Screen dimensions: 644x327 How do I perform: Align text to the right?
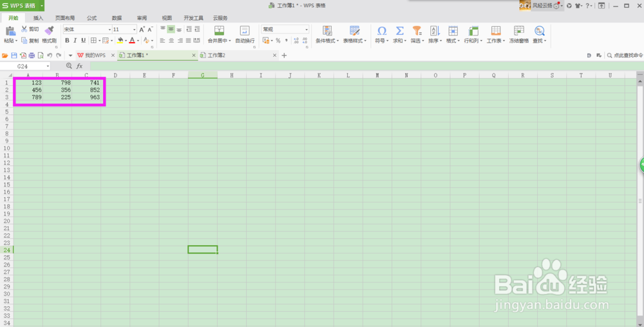point(179,40)
